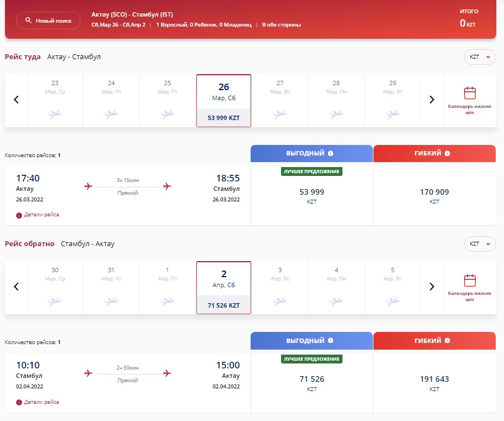The width and height of the screenshot is (504, 421).
Task: Click info icon on return ВЫГОДНЫЙ header
Action: point(331,341)
